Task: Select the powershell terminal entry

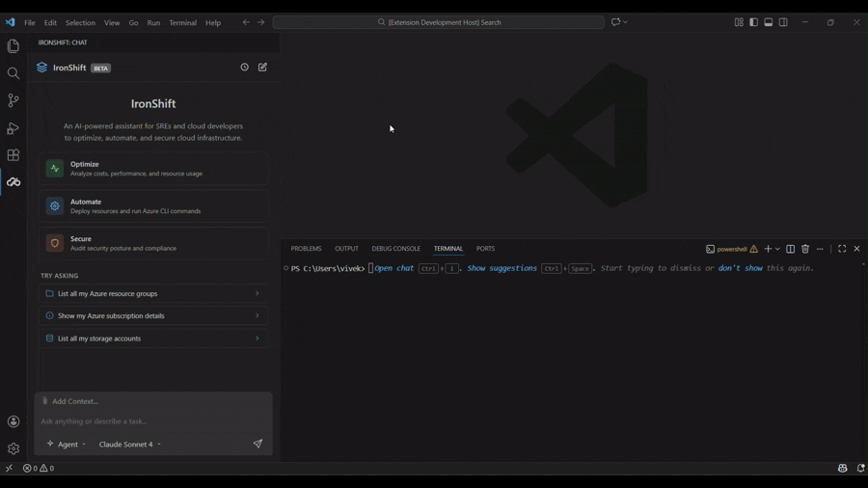Action: (x=731, y=249)
